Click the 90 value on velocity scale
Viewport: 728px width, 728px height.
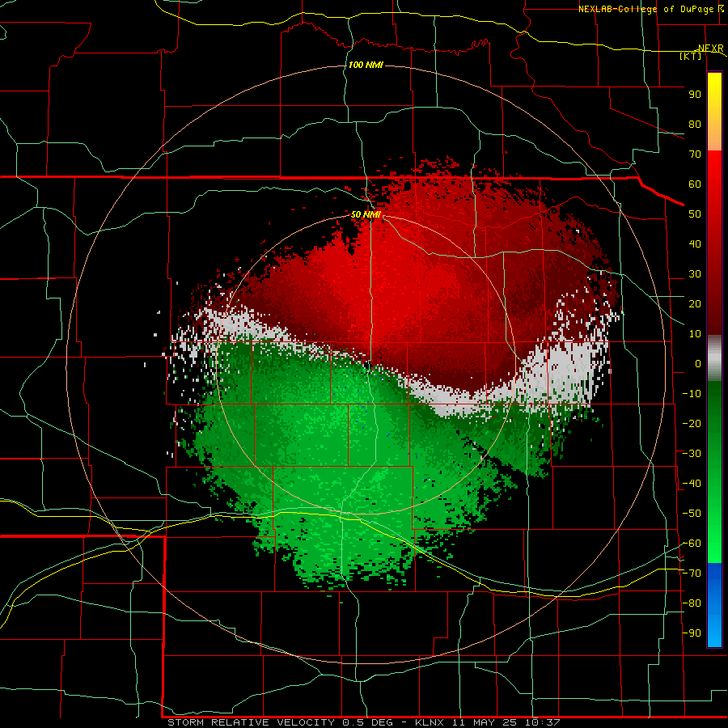pos(695,95)
